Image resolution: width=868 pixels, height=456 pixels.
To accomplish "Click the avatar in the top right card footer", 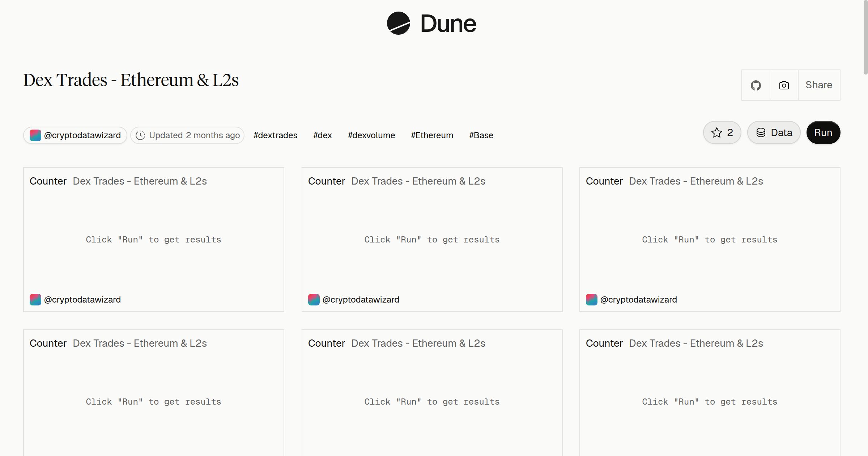I will pyautogui.click(x=591, y=300).
